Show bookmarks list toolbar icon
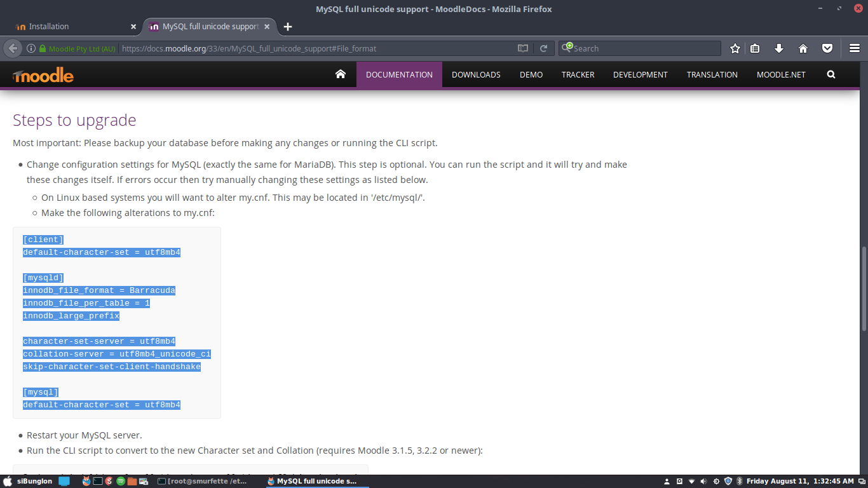868x488 pixels. pos(755,48)
